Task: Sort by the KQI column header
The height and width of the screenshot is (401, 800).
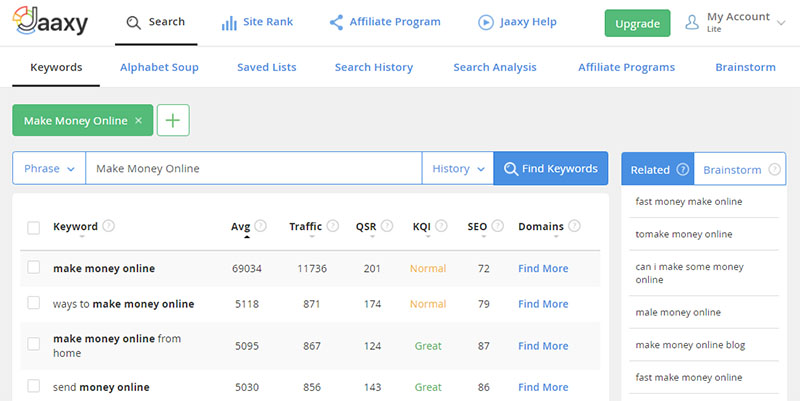Action: click(x=421, y=227)
